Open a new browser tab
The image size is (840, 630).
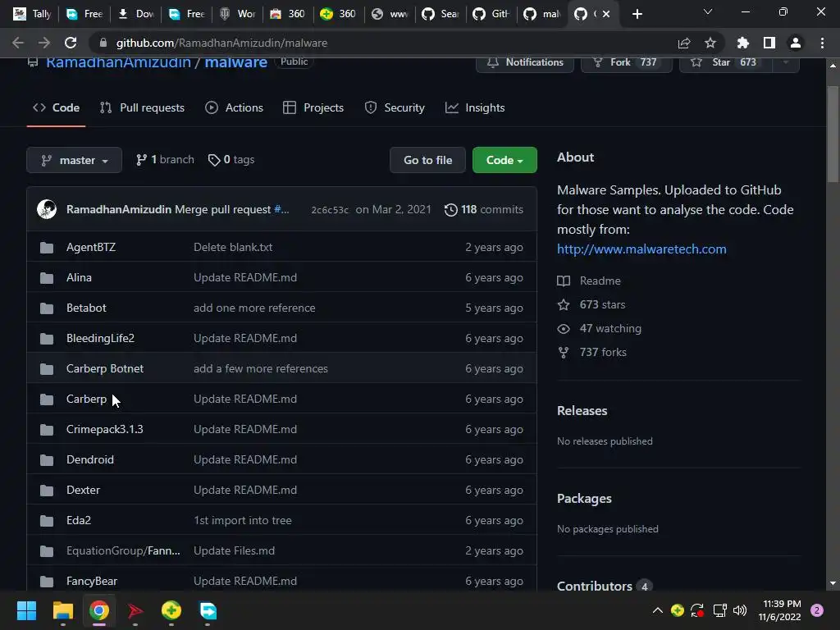click(637, 14)
